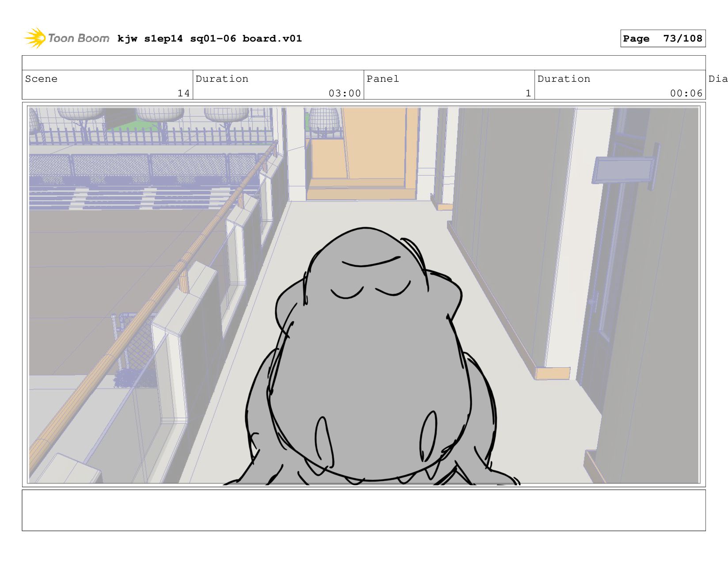This screenshot has width=728, height=564.
Task: Click the storyboard panel thumbnail with the frog character
Action: pos(364,295)
